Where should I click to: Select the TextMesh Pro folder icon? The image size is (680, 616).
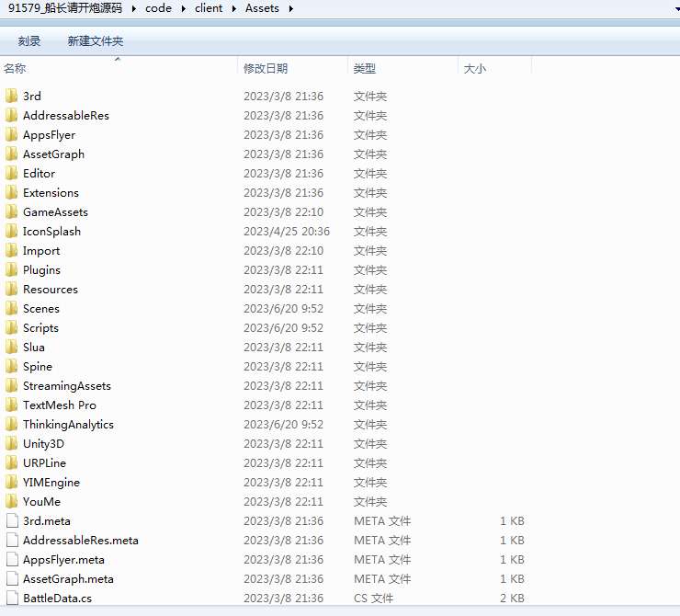(x=11, y=405)
